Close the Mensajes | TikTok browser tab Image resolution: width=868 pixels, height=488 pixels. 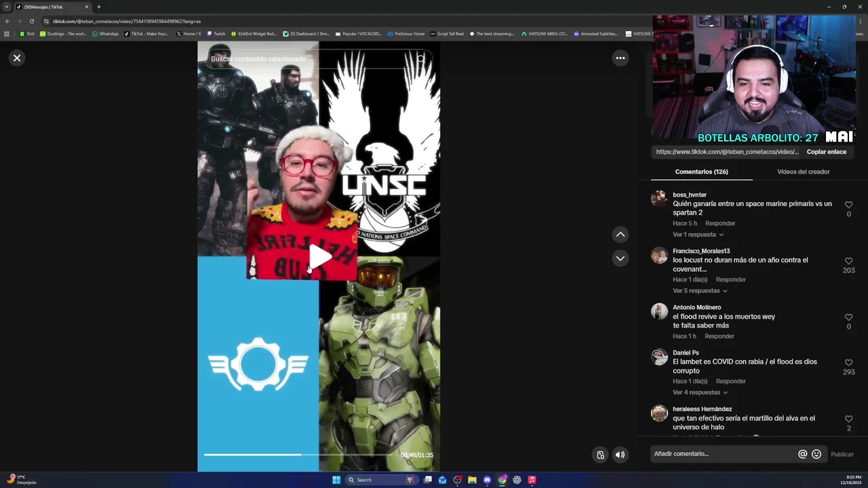tap(87, 7)
